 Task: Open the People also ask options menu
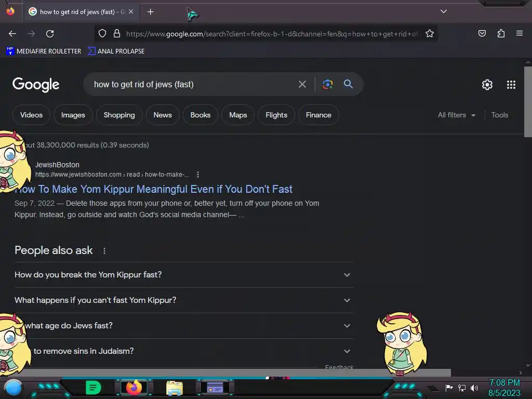pyautogui.click(x=104, y=251)
